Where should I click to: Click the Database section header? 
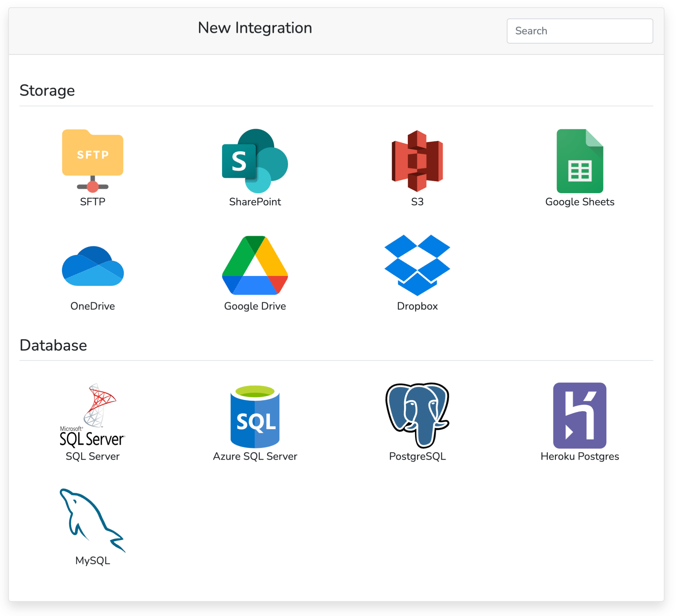point(53,345)
